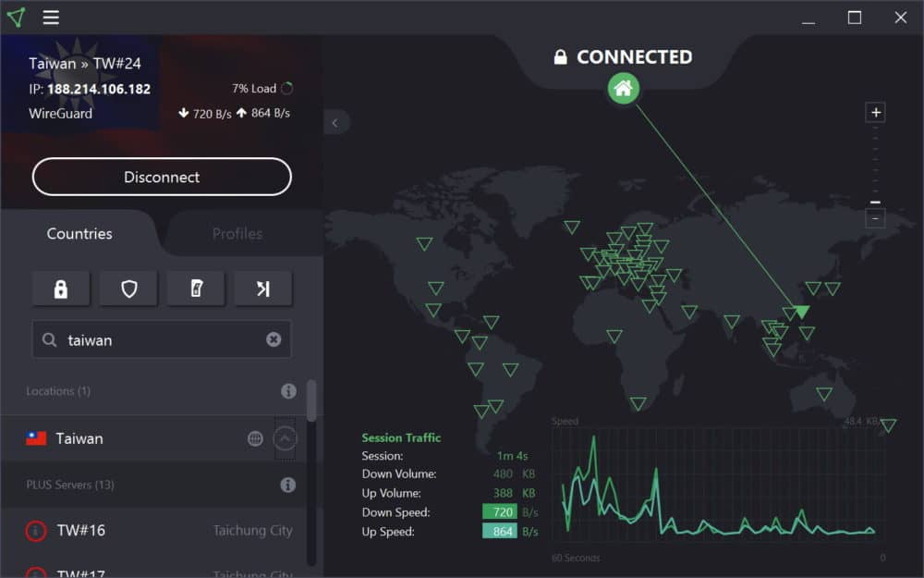Toggle the Kill Switch button

196,289
